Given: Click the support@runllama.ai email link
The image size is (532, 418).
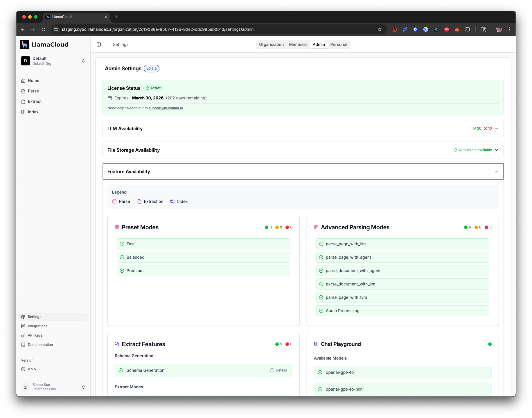Looking at the screenshot, I should [x=166, y=108].
